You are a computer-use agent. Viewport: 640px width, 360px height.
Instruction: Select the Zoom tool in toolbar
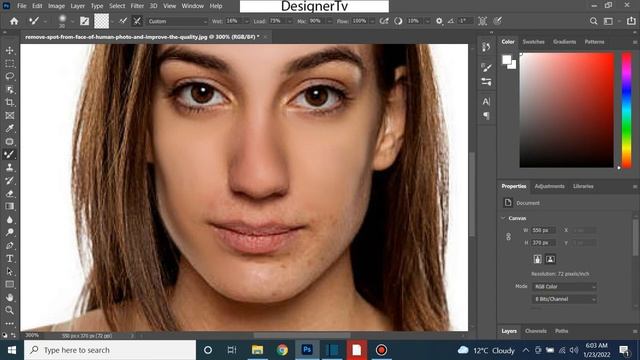pos(9,311)
